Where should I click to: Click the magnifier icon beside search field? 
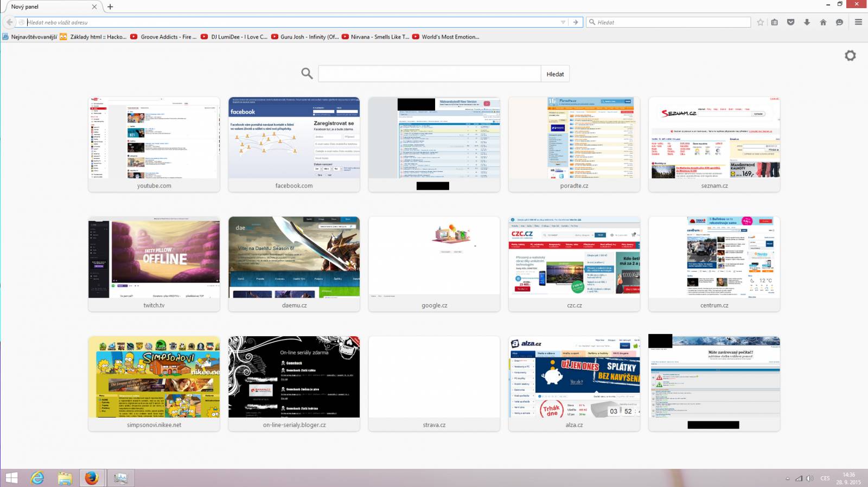[307, 73]
